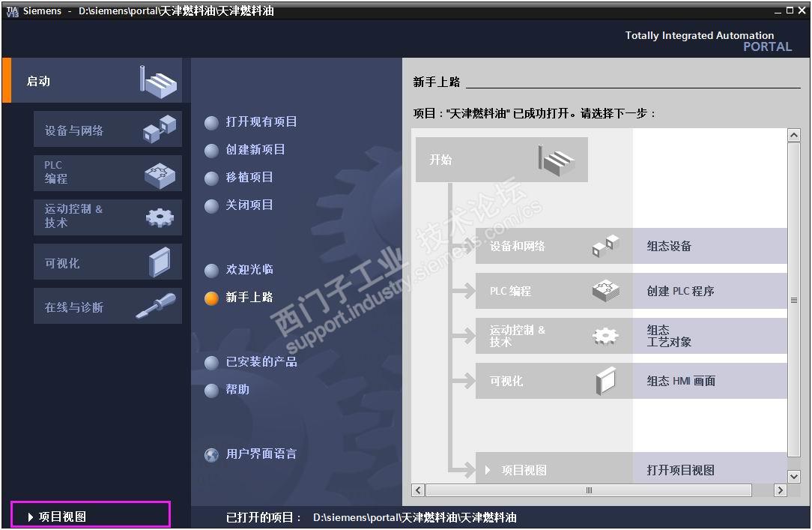Open the PLC 编程 portal

108,173
